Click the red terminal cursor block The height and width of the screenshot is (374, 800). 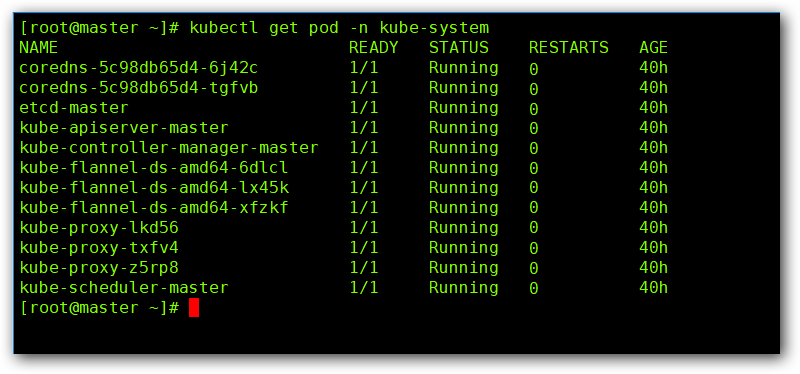(194, 308)
